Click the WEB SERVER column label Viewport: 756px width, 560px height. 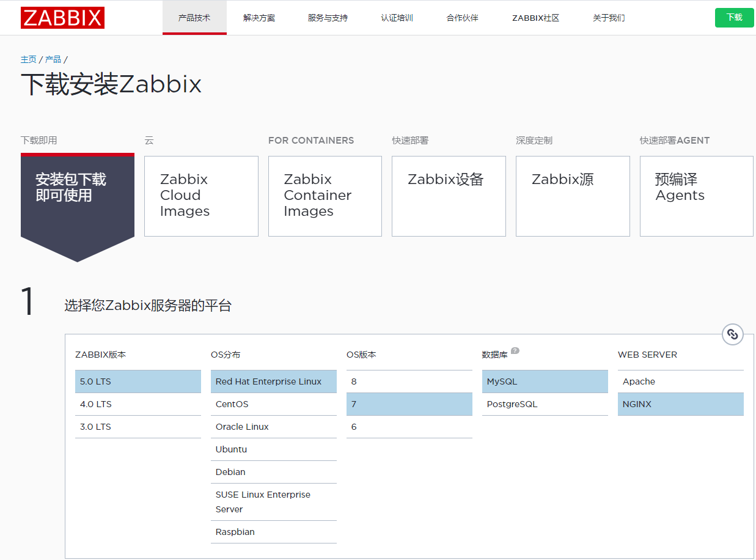(x=647, y=355)
